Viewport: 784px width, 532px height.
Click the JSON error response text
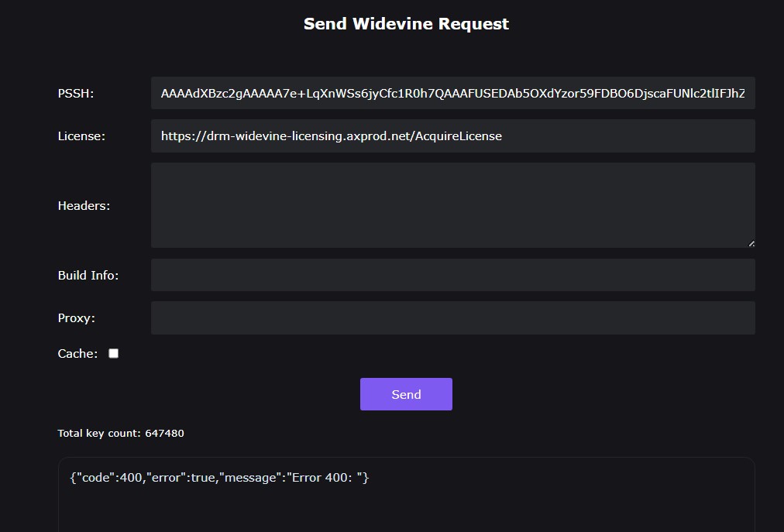point(219,478)
